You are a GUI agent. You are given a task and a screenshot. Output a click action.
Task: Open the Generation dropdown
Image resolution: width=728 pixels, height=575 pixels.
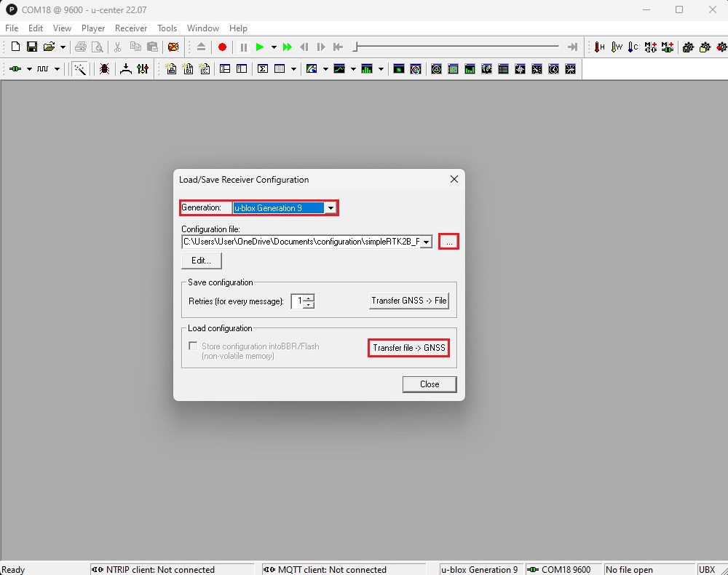pyautogui.click(x=331, y=208)
